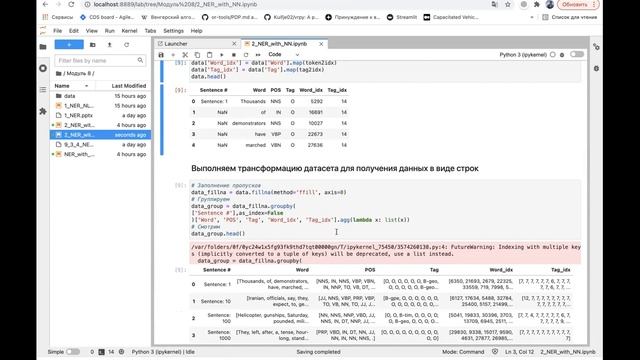The width and height of the screenshot is (640, 360).
Task: Close the 2_NER_with_NN.ipynb tab
Action: 321,44
